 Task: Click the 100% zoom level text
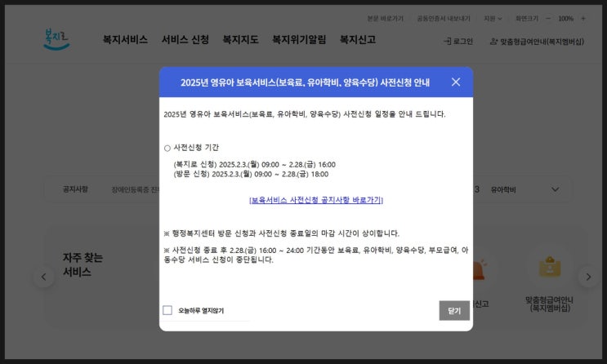565,19
